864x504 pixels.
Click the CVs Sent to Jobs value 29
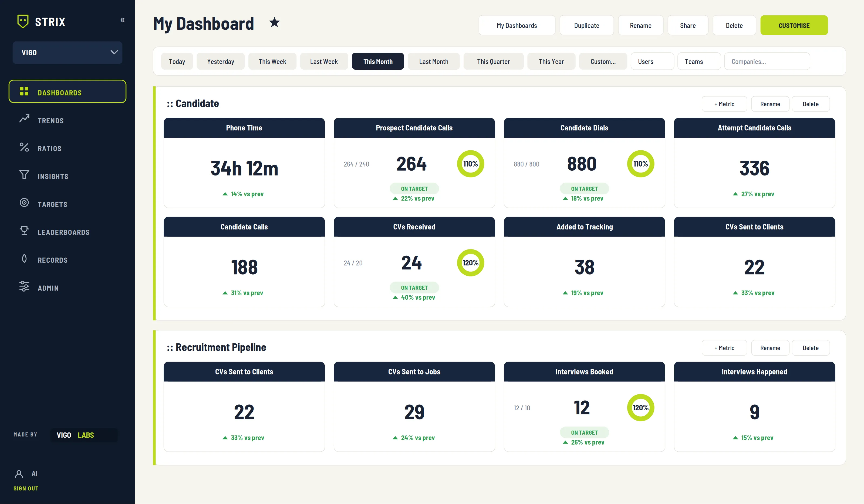414,412
